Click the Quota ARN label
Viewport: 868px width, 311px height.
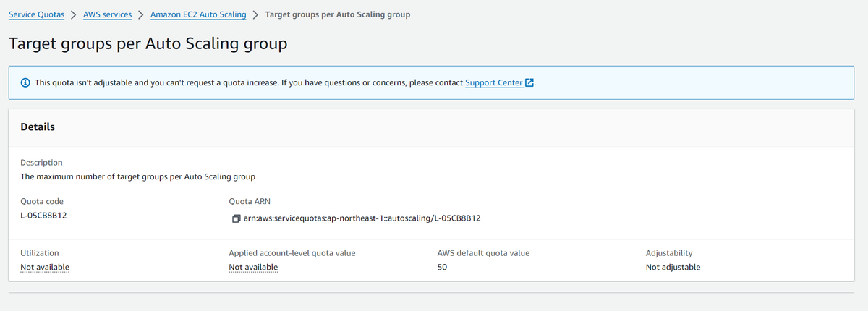(x=250, y=201)
